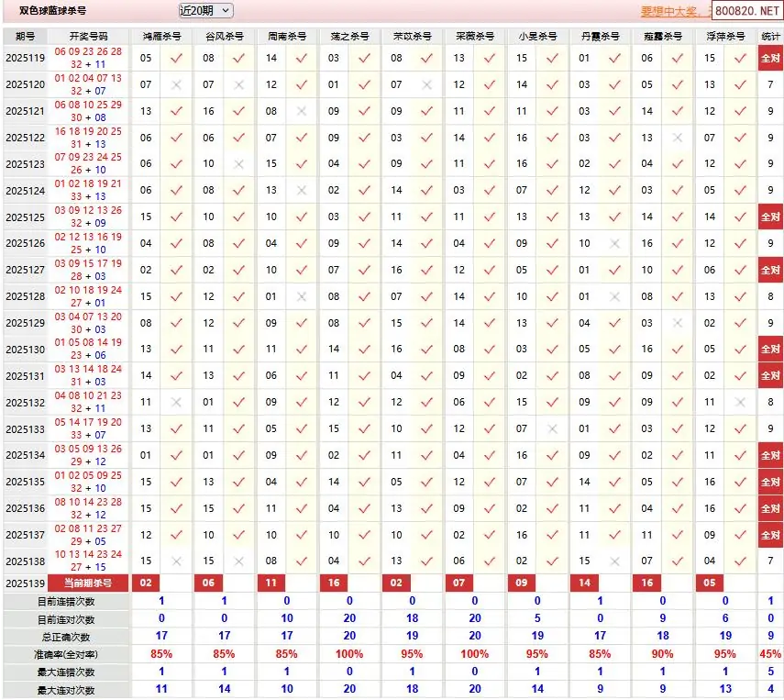Open the 近20期 period dropdown
This screenshot has width=784, height=700.
click(206, 11)
